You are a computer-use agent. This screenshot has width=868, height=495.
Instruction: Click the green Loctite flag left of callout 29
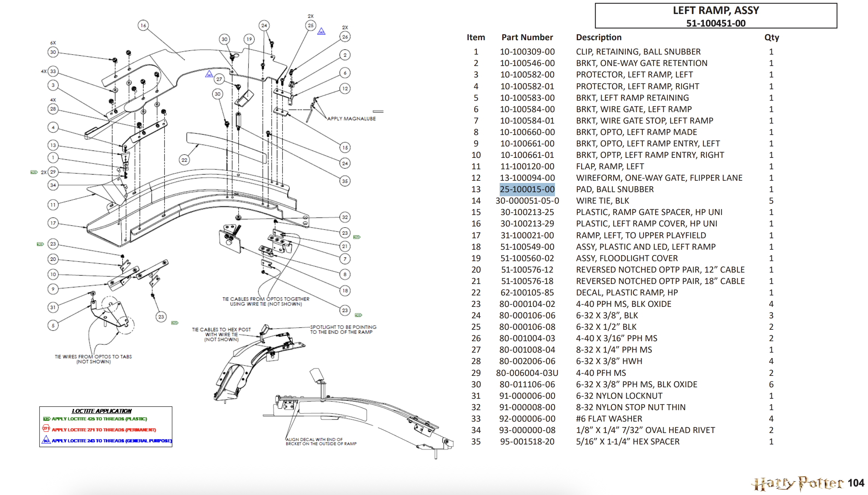pyautogui.click(x=34, y=172)
